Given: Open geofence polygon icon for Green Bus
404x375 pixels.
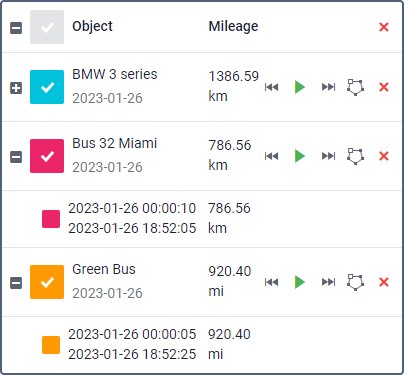Looking at the screenshot, I should [355, 282].
